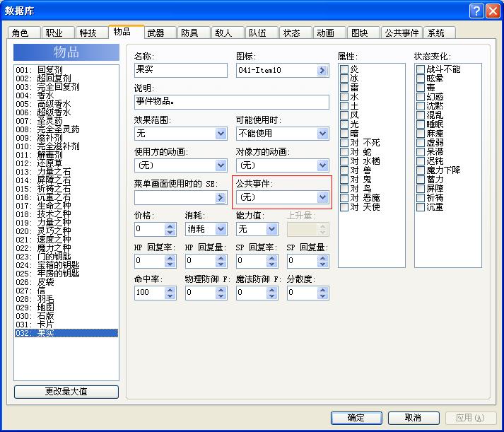Click the 说明 field containing 事件物品

coord(231,102)
